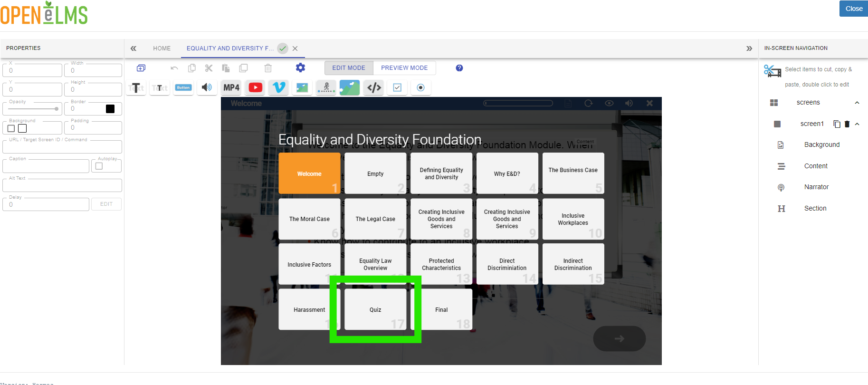Select the Equality and Diversity tab
Viewport: 868px width, 385px height.
tap(230, 48)
